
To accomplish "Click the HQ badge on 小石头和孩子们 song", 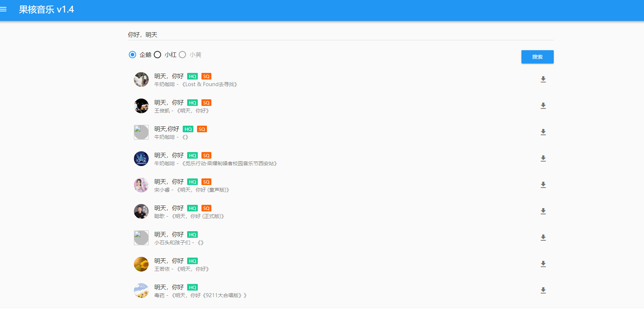I will click(192, 235).
